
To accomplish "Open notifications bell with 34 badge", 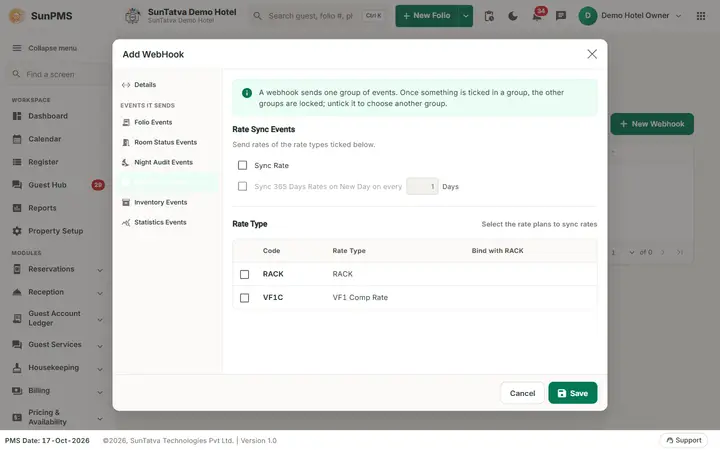I will click(537, 15).
